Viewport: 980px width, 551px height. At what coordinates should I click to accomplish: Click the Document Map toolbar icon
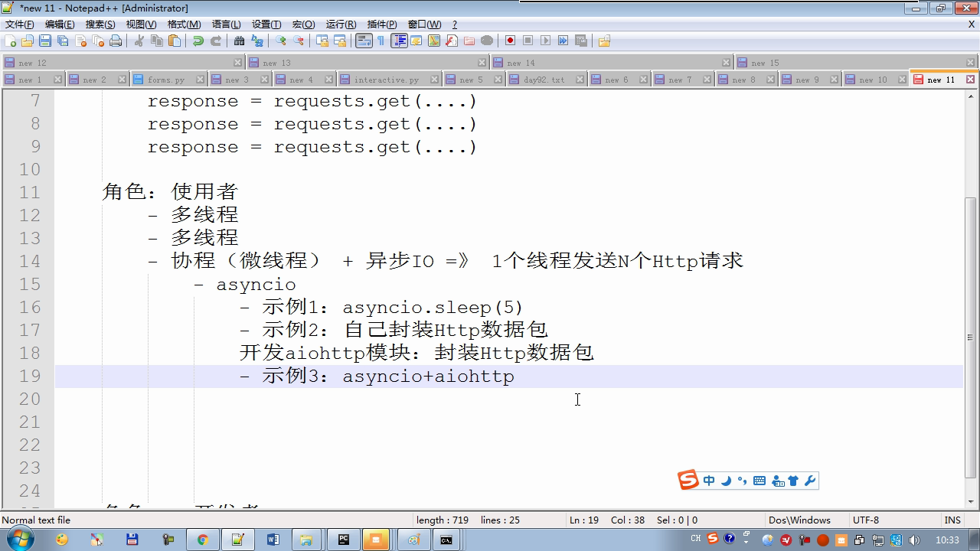pyautogui.click(x=434, y=41)
